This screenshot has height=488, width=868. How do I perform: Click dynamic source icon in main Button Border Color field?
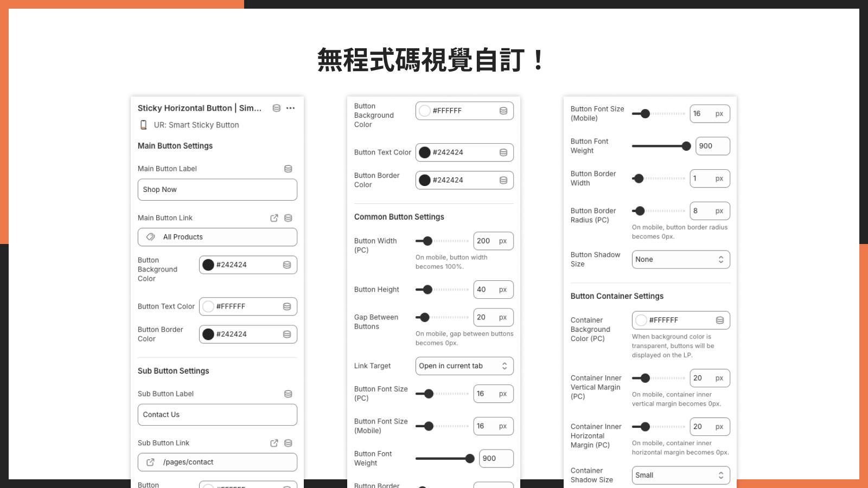pos(287,334)
